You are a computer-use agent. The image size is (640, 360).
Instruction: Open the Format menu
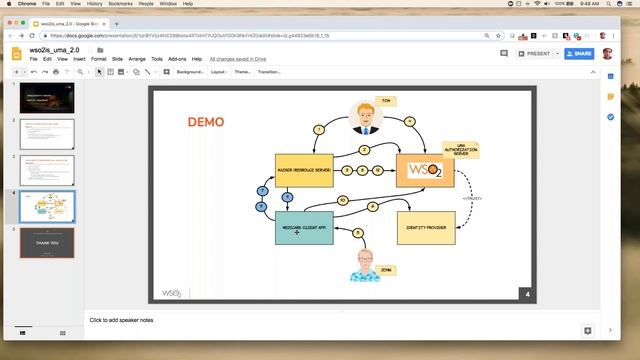98,59
